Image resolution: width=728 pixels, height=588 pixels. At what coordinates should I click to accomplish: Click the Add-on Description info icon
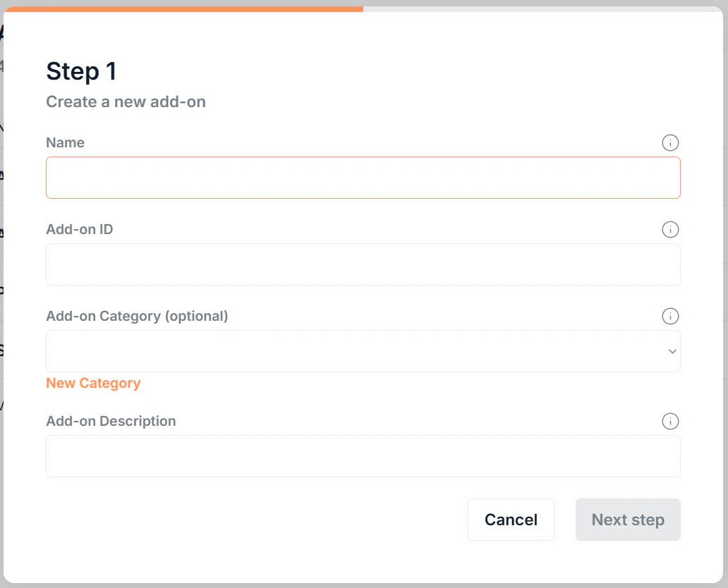point(670,421)
